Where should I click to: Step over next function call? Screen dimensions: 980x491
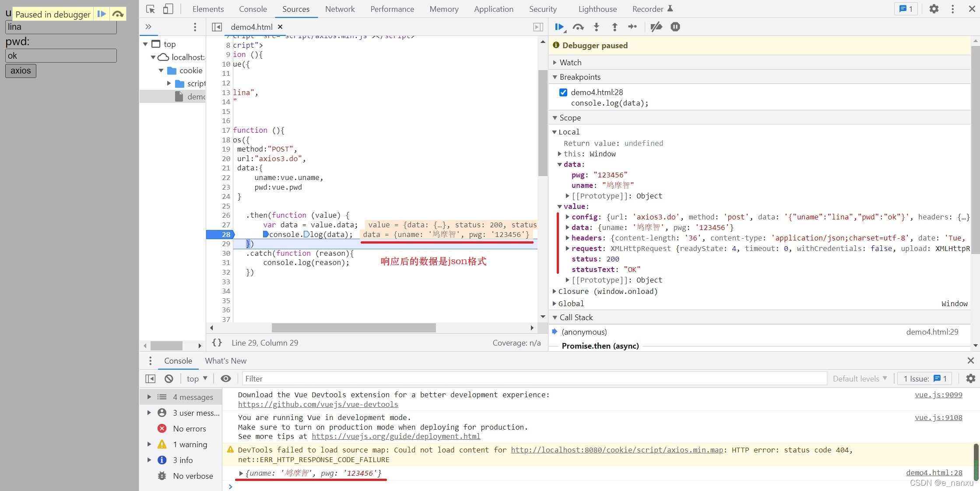click(578, 27)
